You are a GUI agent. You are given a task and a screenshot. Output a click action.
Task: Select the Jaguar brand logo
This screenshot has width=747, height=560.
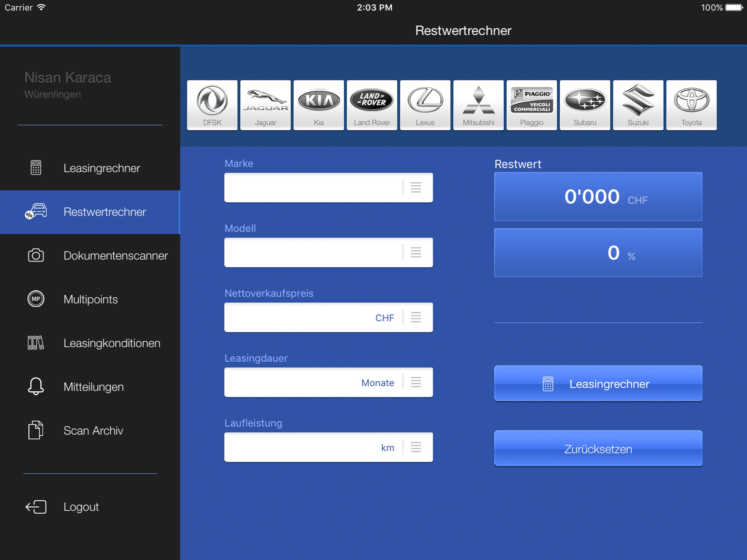[x=265, y=105]
